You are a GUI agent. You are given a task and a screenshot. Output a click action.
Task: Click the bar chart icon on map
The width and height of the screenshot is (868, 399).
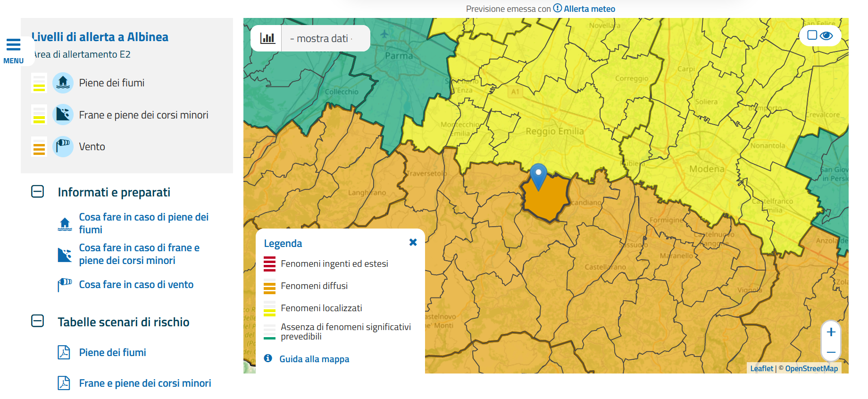(x=267, y=38)
